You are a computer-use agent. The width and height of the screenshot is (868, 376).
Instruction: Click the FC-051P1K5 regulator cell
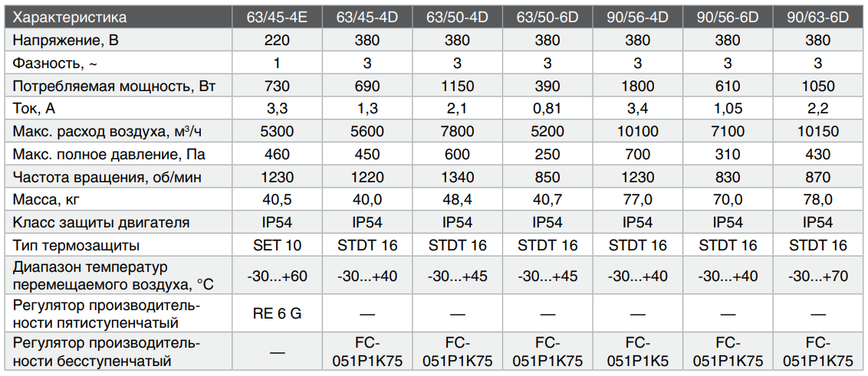pyautogui.click(x=638, y=351)
